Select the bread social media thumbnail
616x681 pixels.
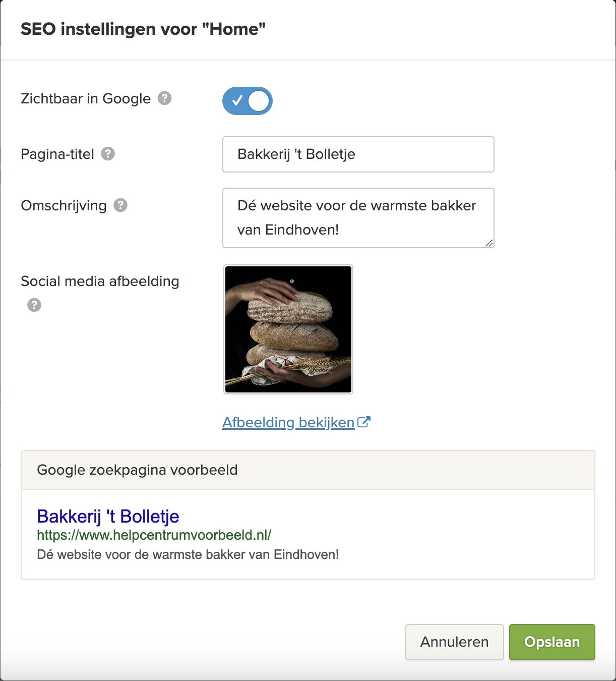(288, 329)
